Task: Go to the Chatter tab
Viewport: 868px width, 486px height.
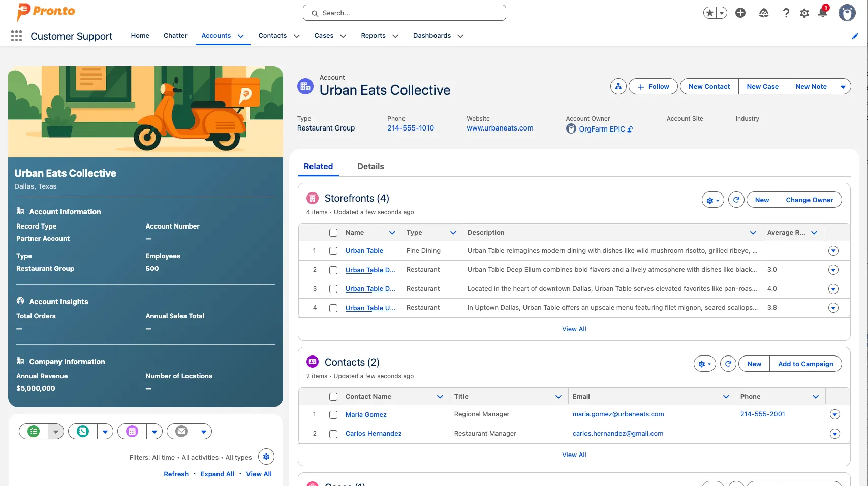Action: pos(175,36)
